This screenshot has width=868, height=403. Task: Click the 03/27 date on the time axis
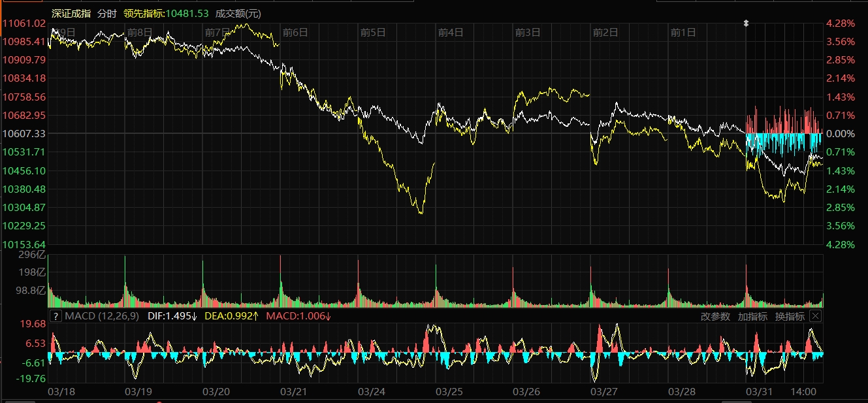(604, 392)
